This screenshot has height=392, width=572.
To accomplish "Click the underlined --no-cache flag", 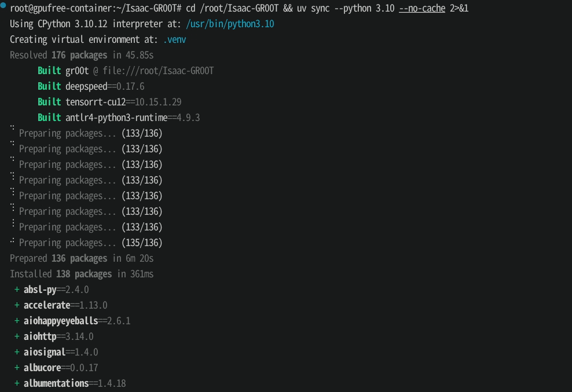I will pos(422,8).
